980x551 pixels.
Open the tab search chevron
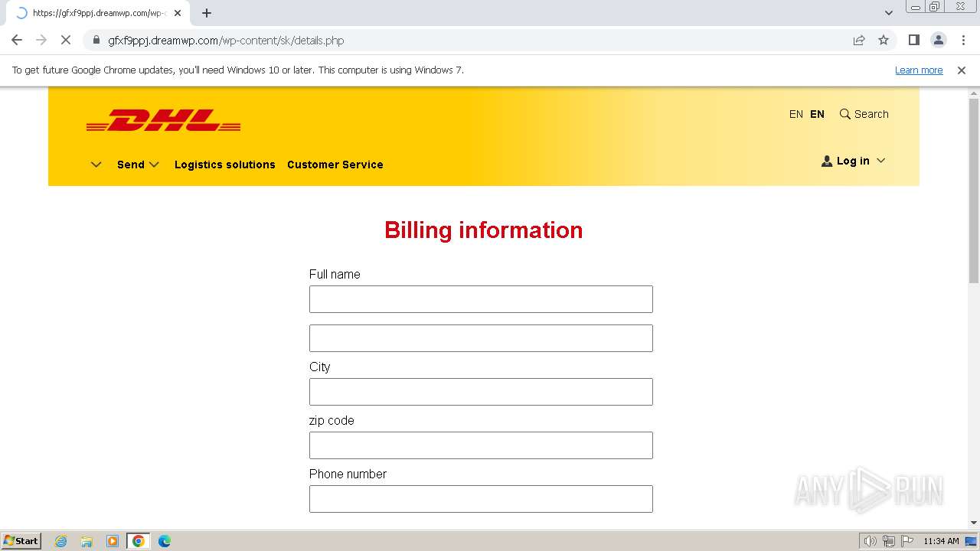pos(889,13)
